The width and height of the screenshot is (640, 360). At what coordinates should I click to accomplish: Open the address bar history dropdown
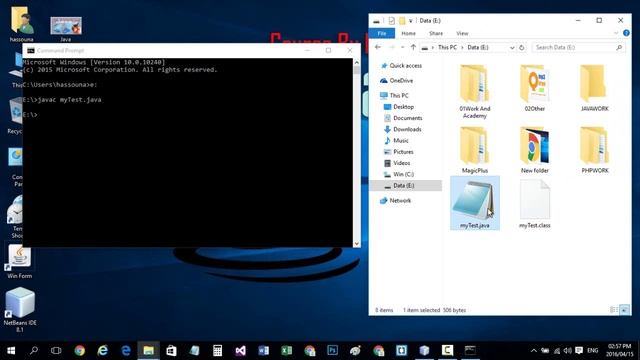tap(512, 48)
